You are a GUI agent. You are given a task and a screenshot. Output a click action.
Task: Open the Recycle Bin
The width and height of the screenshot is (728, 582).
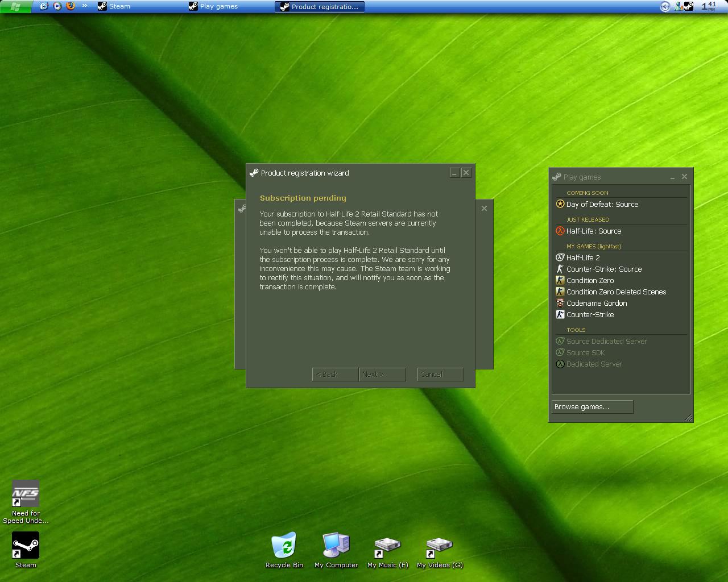click(284, 546)
